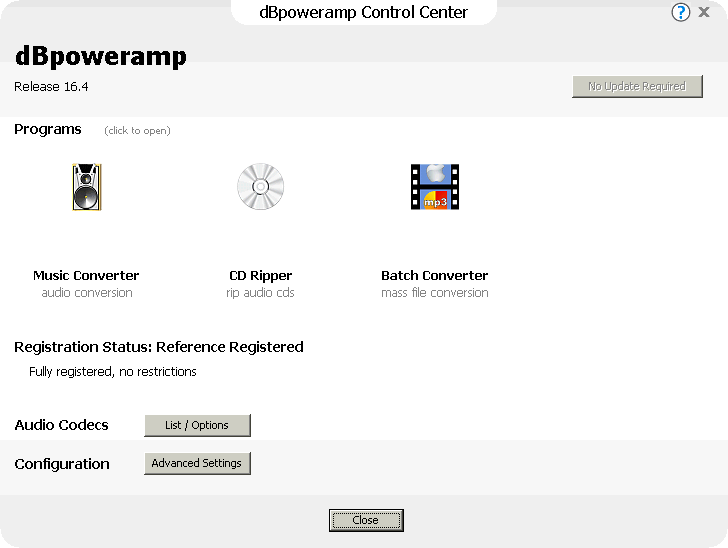Click the Close button at the bottom
728x548 pixels.
coord(366,520)
